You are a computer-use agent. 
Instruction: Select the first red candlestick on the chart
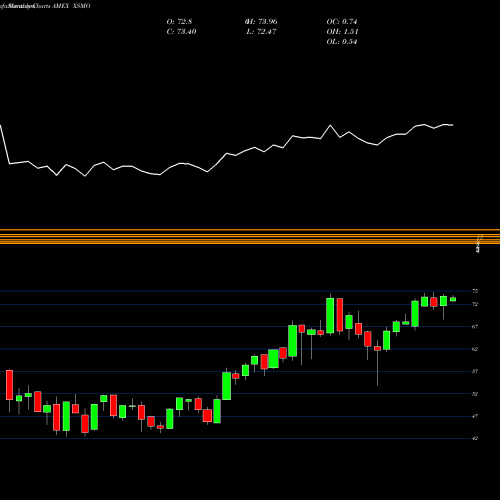(9, 385)
